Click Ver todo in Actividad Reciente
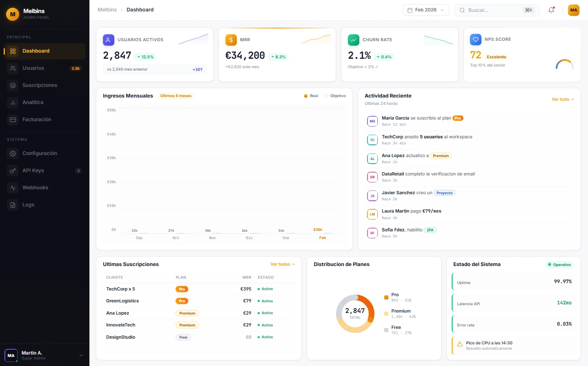This screenshot has width=588, height=366. (x=563, y=99)
